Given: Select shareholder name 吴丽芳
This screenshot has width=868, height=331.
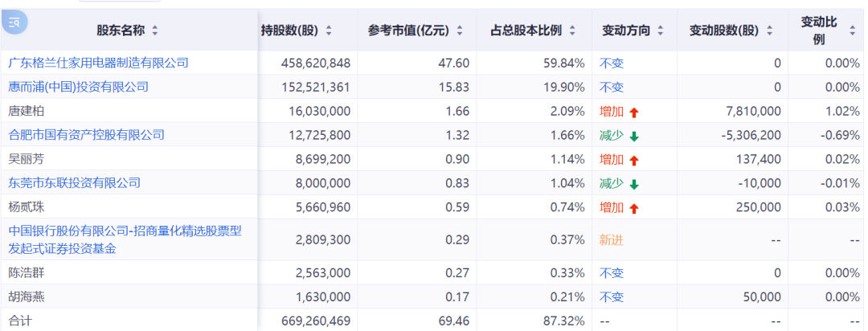Looking at the screenshot, I should tap(27, 159).
